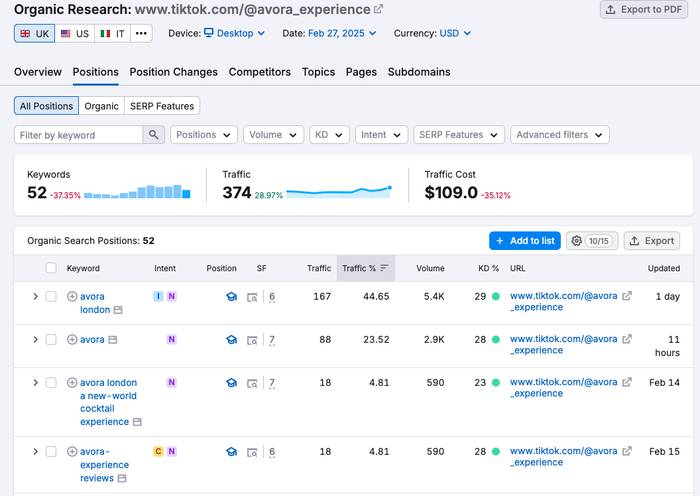Screen dimensions: 700x496
Task: Open the Advanced filters dropdown
Action: (x=559, y=135)
